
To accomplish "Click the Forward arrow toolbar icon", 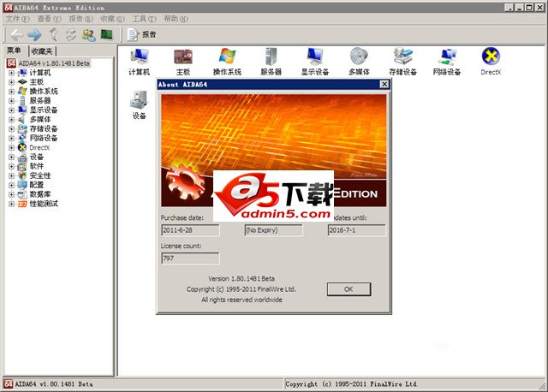I will [x=34, y=34].
